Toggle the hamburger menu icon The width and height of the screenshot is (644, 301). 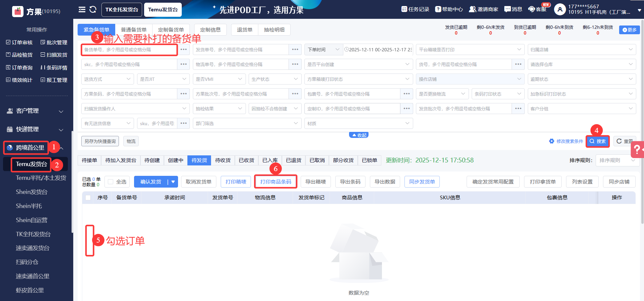coord(82,9)
